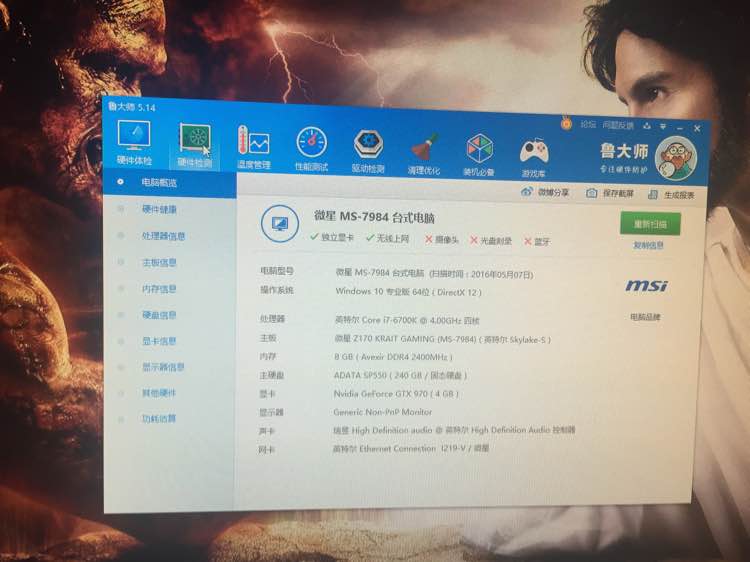Open the main menu dropdown arrow in title bar
The width and height of the screenshot is (750, 562).
(663, 127)
